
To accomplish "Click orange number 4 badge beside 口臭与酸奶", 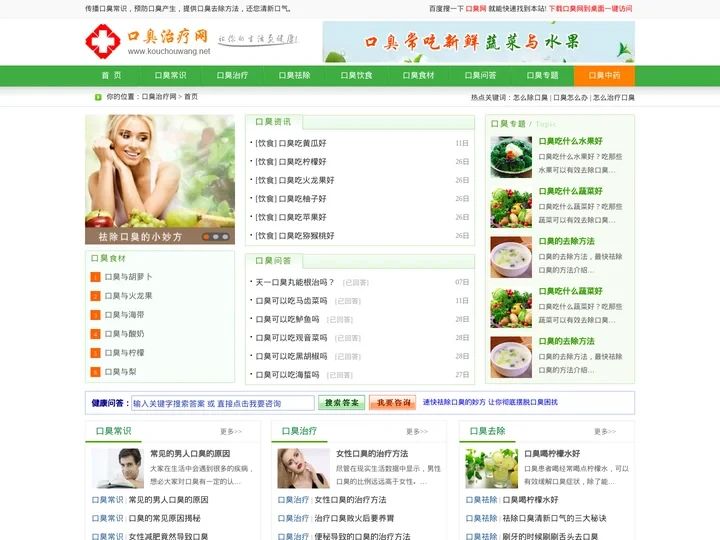I will click(x=95, y=334).
